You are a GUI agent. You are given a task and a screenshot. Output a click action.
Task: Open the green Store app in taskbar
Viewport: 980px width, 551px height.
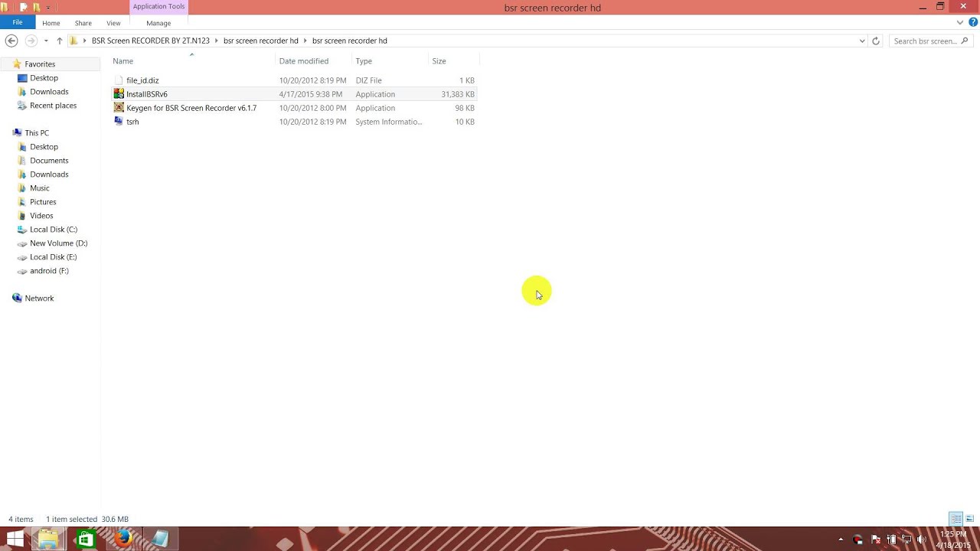(x=86, y=540)
